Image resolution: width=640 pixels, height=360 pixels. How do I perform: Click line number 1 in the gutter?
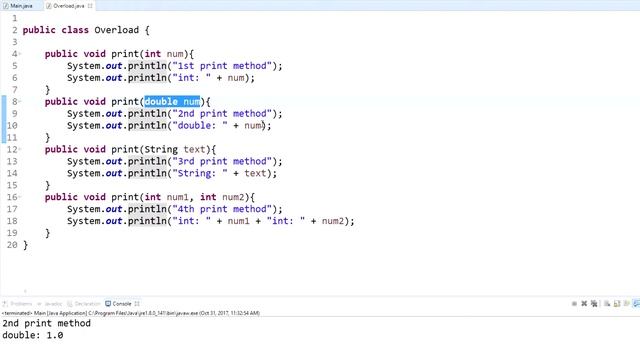click(15, 18)
